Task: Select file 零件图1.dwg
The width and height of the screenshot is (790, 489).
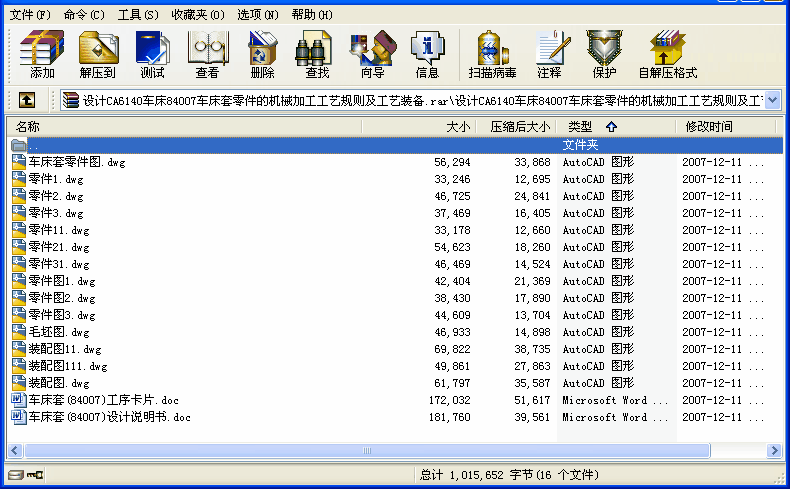Action: [62, 281]
